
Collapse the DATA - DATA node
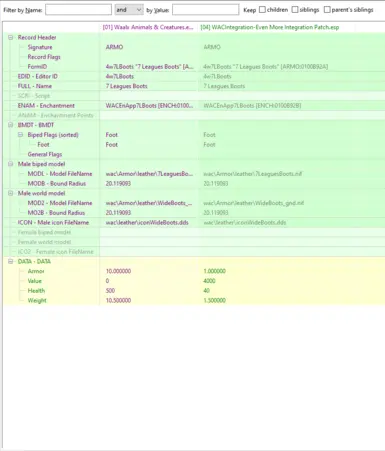tap(11, 261)
